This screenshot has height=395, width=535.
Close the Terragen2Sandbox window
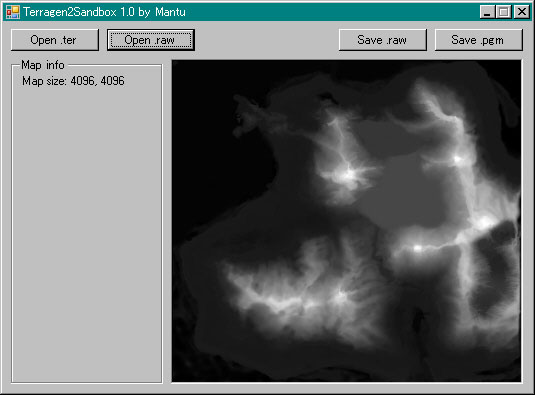[522, 12]
